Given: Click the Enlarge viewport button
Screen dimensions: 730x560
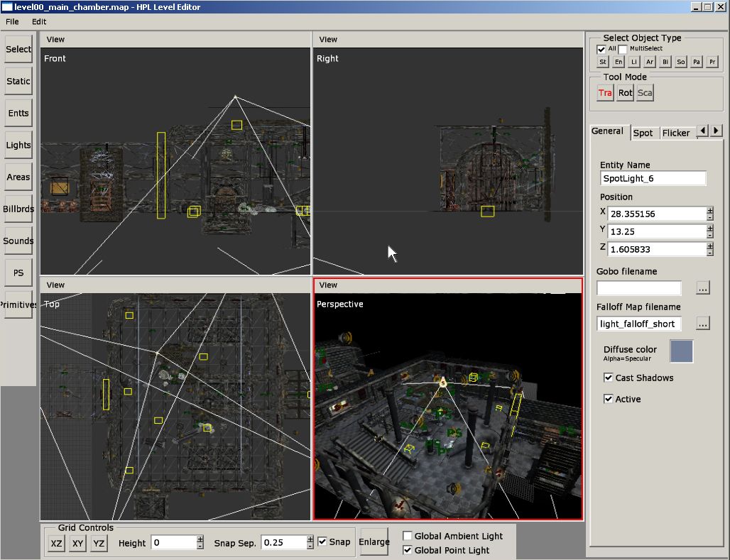Looking at the screenshot, I should (x=374, y=542).
